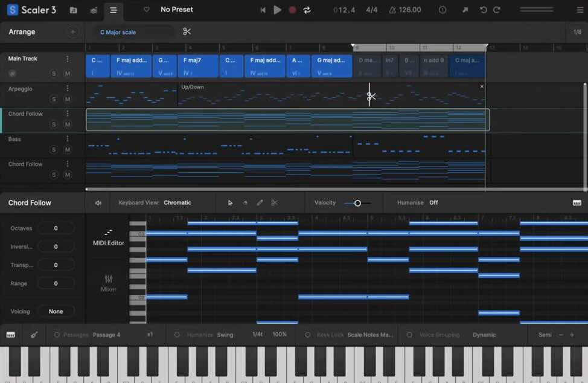Toggle the loop playback icon

pyautogui.click(x=307, y=10)
